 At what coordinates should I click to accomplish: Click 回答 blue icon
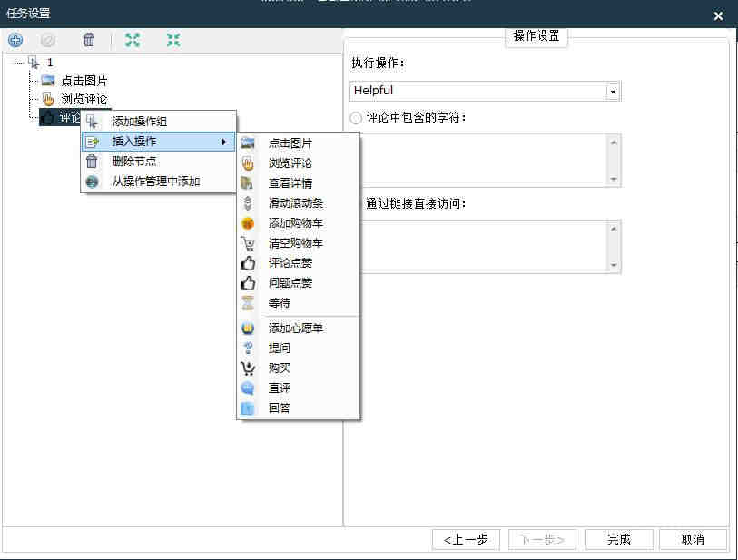coord(248,408)
